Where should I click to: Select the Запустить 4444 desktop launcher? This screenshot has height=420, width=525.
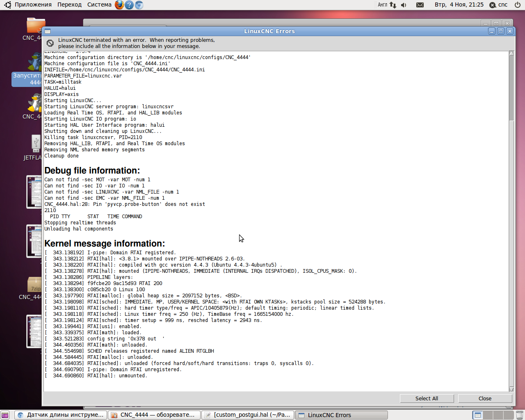[x=27, y=68]
